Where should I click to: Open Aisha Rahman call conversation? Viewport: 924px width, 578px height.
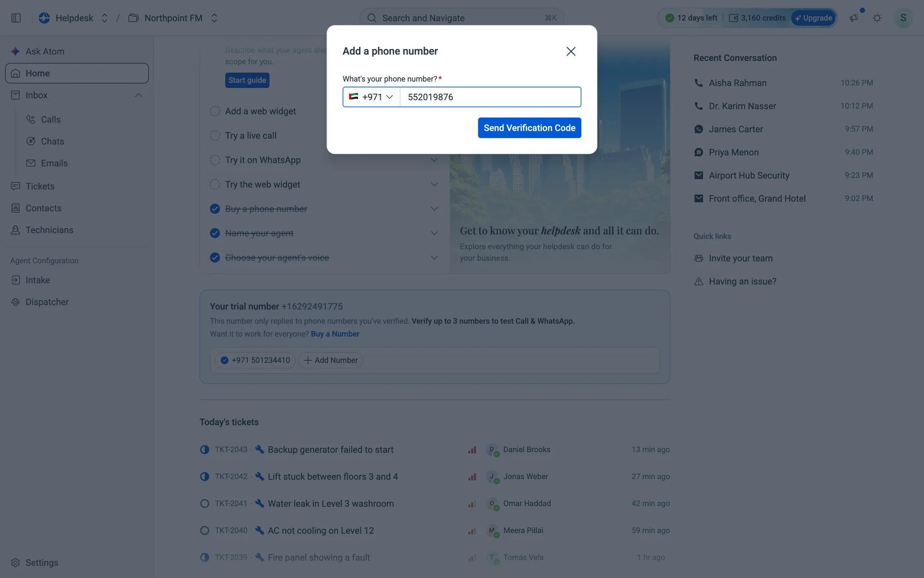[784, 83]
